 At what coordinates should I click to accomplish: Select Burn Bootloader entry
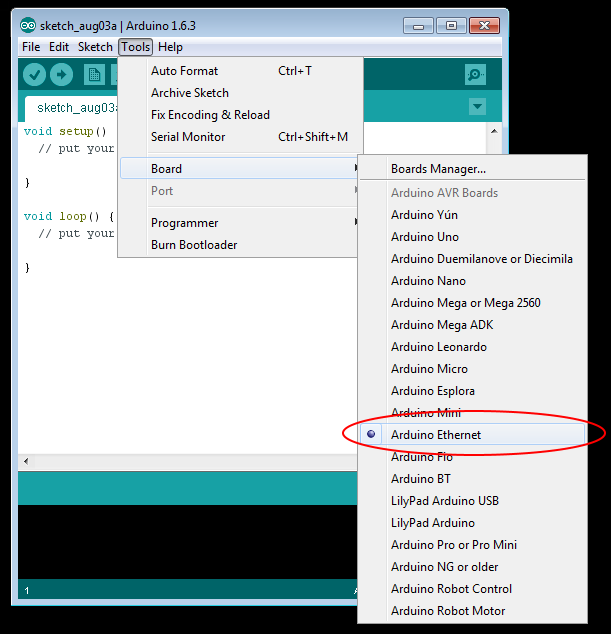239,245
